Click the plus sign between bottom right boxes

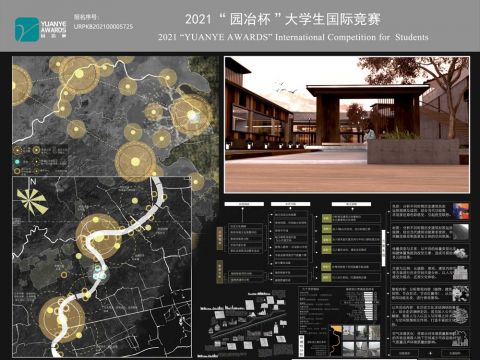pyautogui.click(x=430, y=353)
